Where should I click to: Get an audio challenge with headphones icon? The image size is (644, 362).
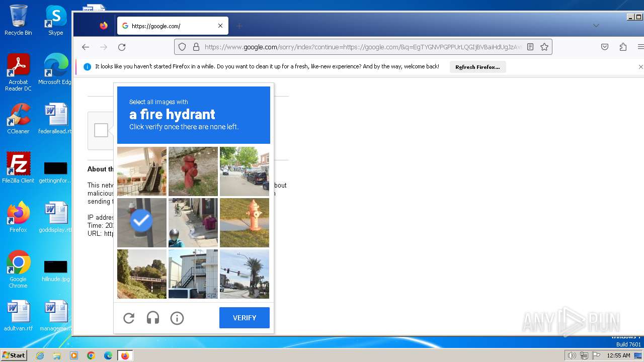point(153,318)
